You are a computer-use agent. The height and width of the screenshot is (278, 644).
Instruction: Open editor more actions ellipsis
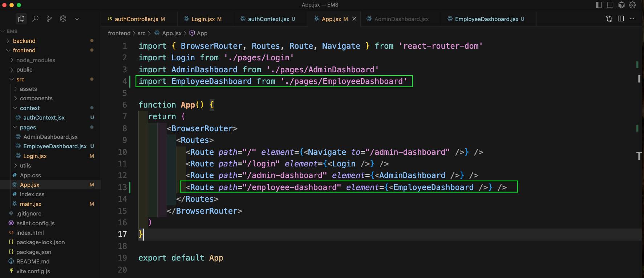point(632,19)
